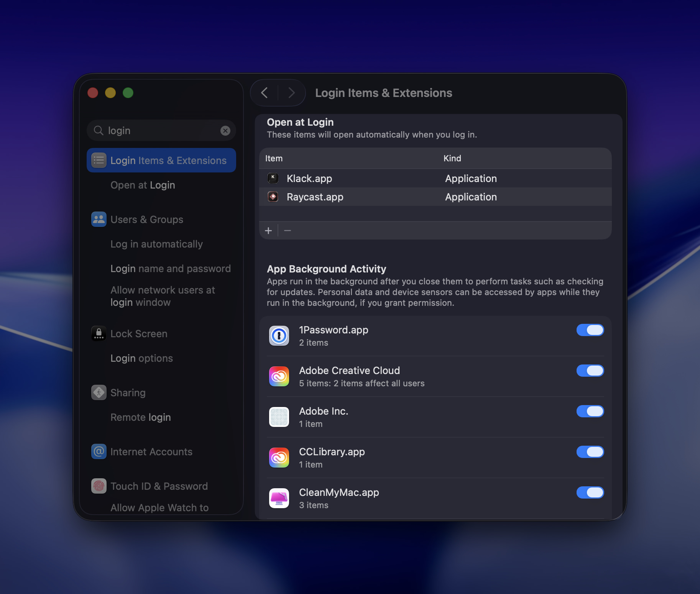Click the CleanMyMac app icon

(x=279, y=498)
